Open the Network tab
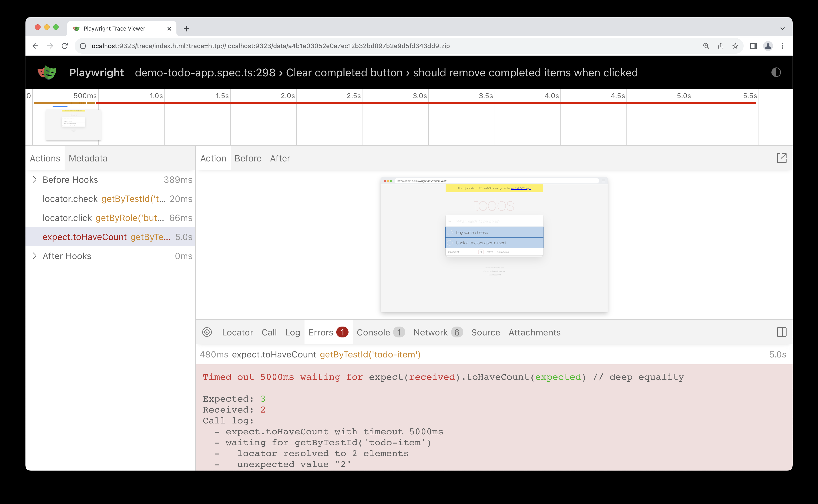 click(438, 332)
